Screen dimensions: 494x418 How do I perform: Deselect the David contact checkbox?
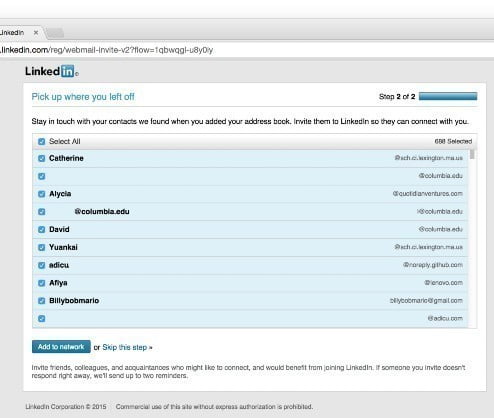(41, 230)
